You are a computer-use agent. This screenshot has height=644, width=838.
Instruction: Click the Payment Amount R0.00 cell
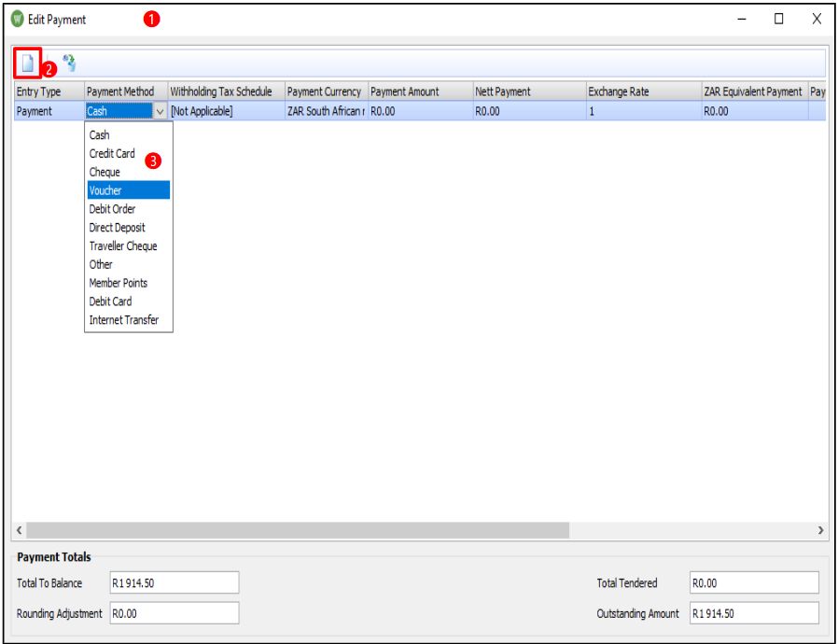coord(421,111)
